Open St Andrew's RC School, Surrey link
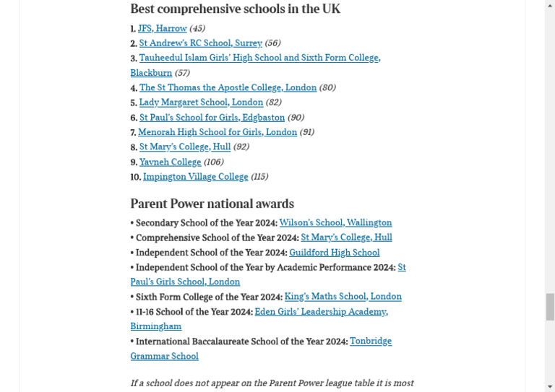555x392 pixels. click(x=201, y=43)
